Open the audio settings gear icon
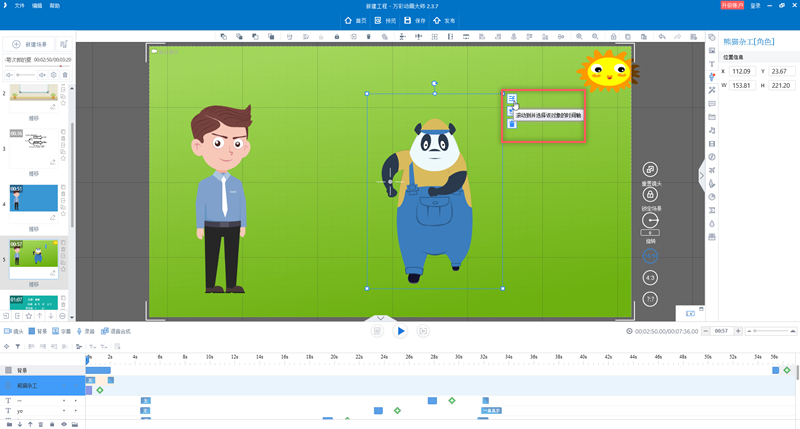This screenshot has height=429, width=800. click(x=54, y=75)
